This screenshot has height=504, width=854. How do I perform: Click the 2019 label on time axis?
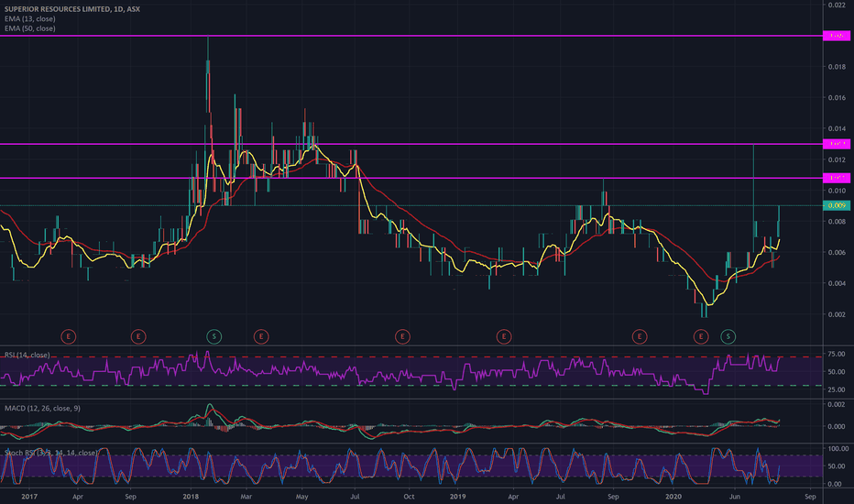[457, 497]
